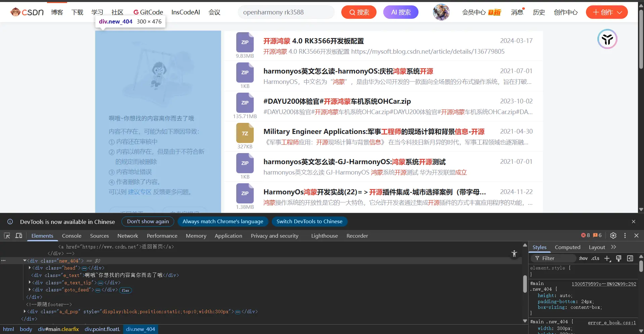Click the CSDN logo

click(27, 12)
